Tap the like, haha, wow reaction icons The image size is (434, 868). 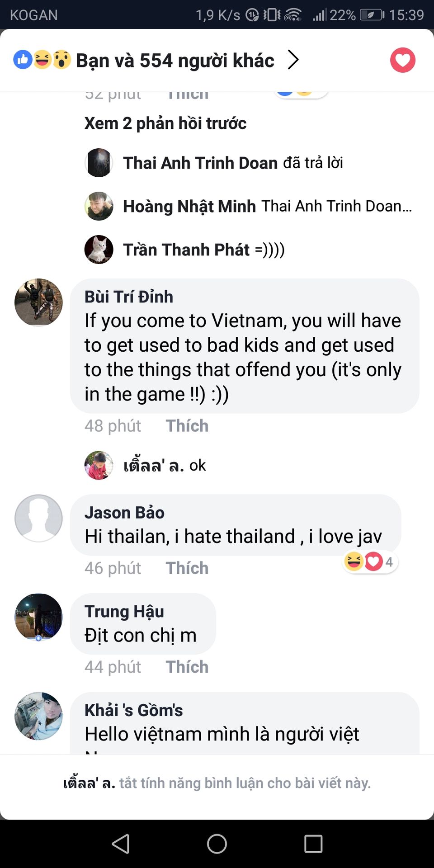(42, 60)
